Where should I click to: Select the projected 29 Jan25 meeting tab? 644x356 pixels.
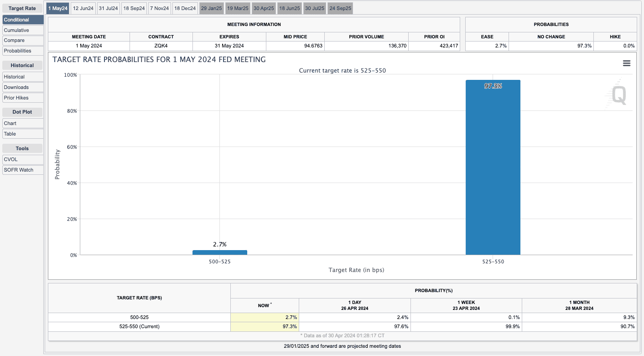click(x=212, y=8)
